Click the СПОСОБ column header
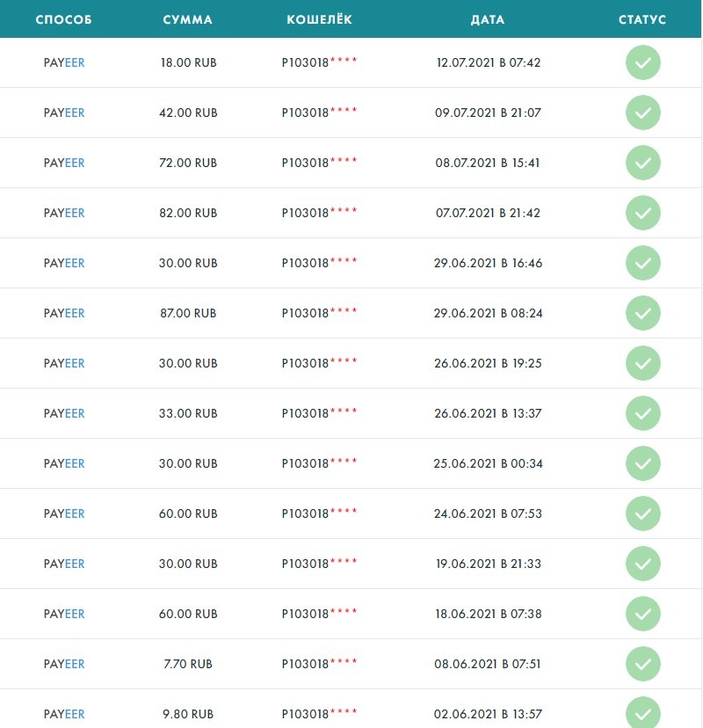Screen dimensions: 703x728 63,19
